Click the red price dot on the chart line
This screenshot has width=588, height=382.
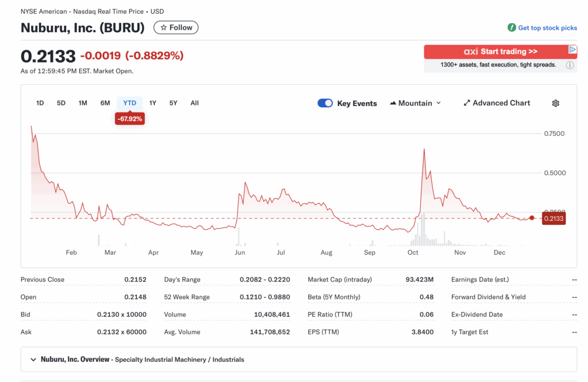[x=531, y=218]
